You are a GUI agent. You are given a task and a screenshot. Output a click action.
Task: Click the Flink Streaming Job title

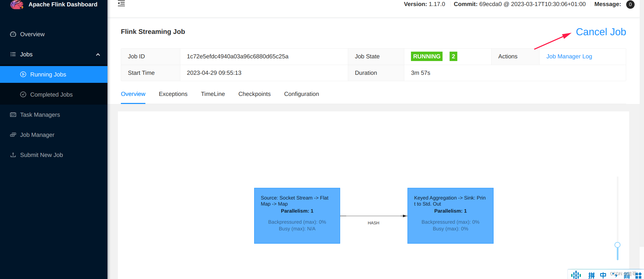click(x=153, y=32)
